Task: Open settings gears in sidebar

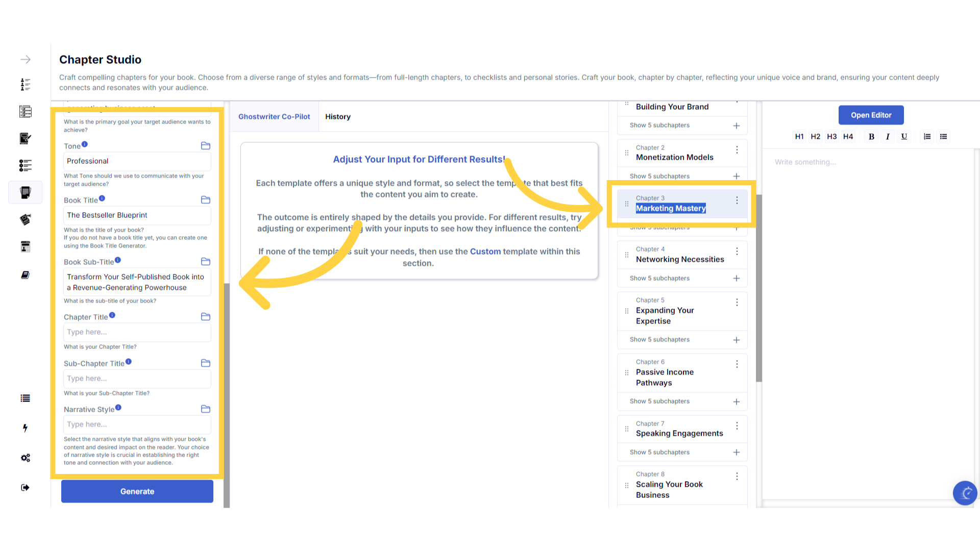Action: 25,458
